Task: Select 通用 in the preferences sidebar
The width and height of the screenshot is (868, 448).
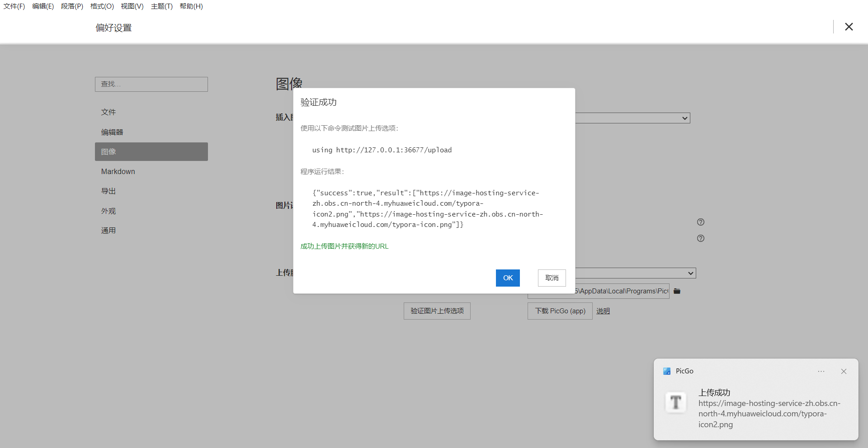Action: [x=151, y=231]
